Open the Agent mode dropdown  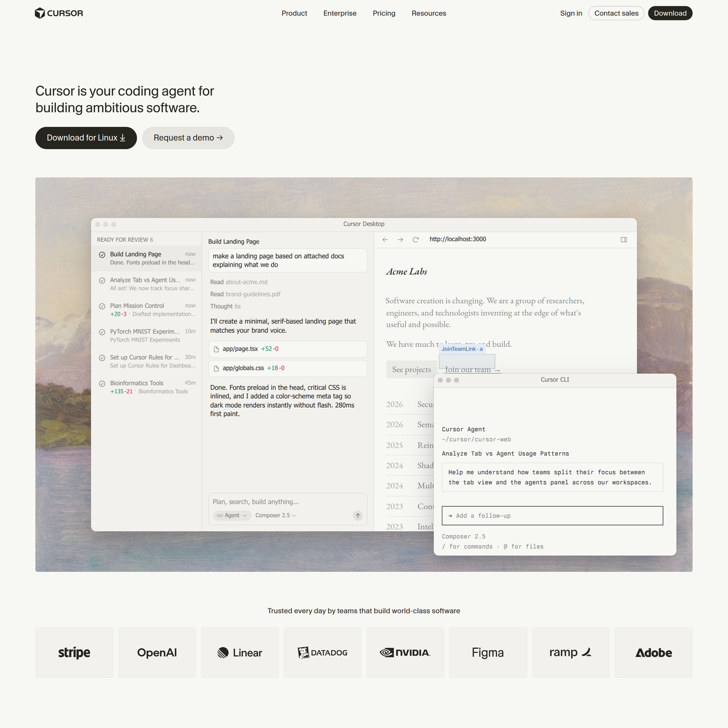point(231,515)
